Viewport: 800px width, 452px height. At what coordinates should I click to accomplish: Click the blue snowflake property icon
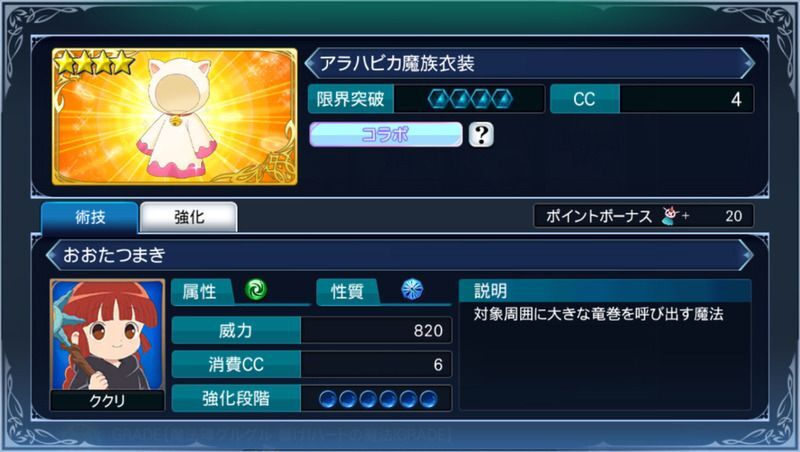pos(412,289)
